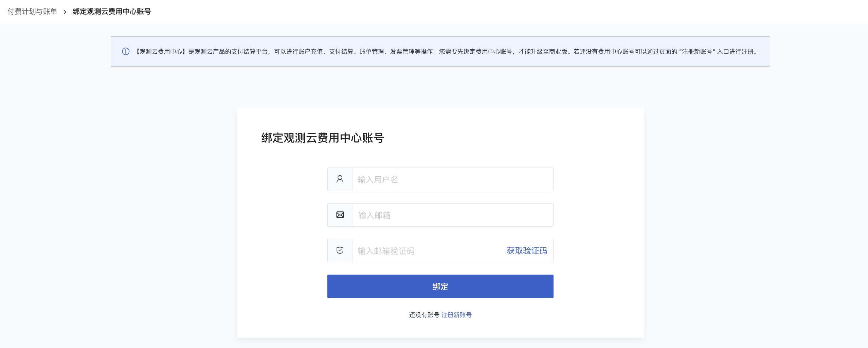Viewport: 868px width, 348px height.
Task: Click the breadcrumb chevron separator
Action: coord(65,12)
